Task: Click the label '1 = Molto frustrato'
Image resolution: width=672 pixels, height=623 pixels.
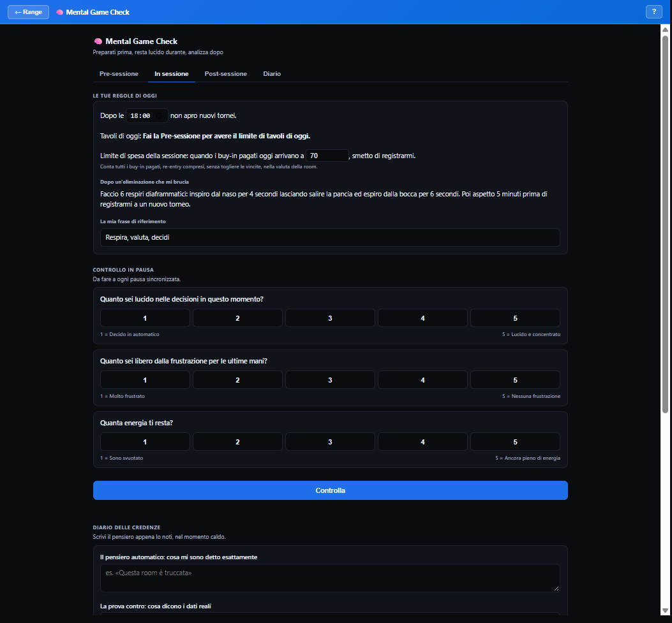Action: [x=122, y=396]
